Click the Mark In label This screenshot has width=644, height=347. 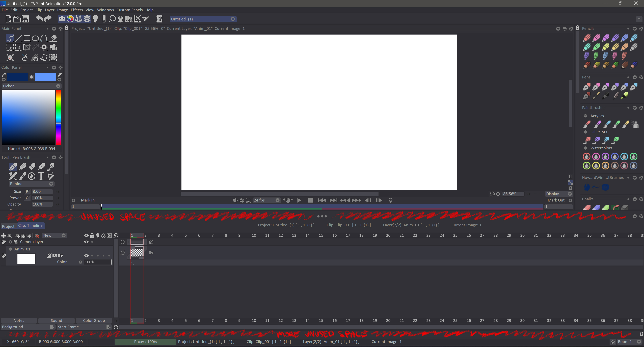coord(88,200)
